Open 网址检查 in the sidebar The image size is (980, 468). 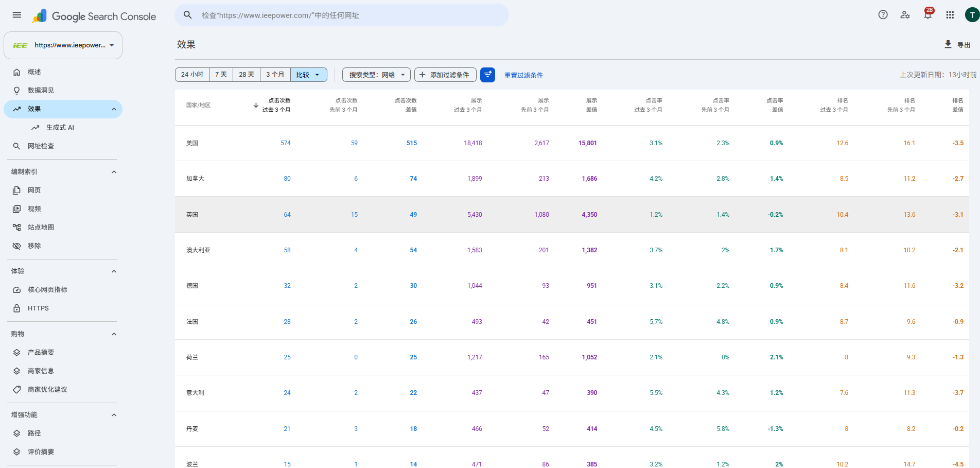63,146
